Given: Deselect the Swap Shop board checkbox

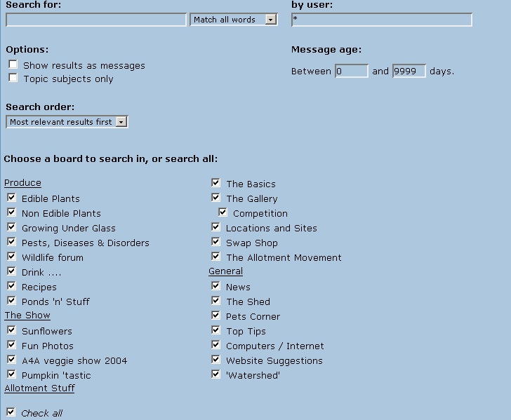Looking at the screenshot, I should (215, 242).
